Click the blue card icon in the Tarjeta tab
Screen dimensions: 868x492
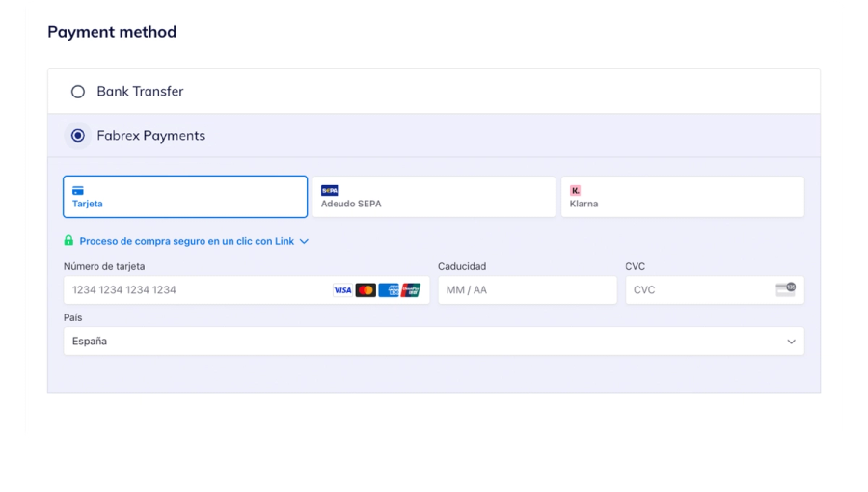click(x=78, y=190)
